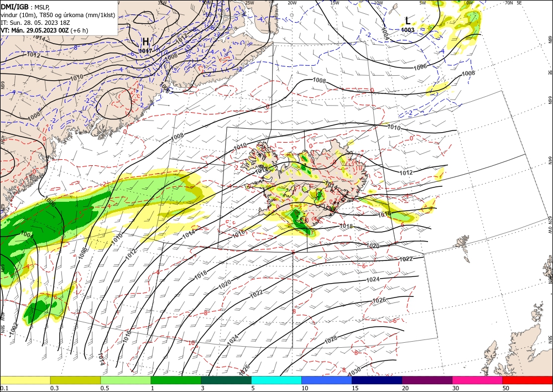Viewport: 553px width, 392px height.
Task: Click the navy 15–20 mm legend swatch
Action: point(377,380)
